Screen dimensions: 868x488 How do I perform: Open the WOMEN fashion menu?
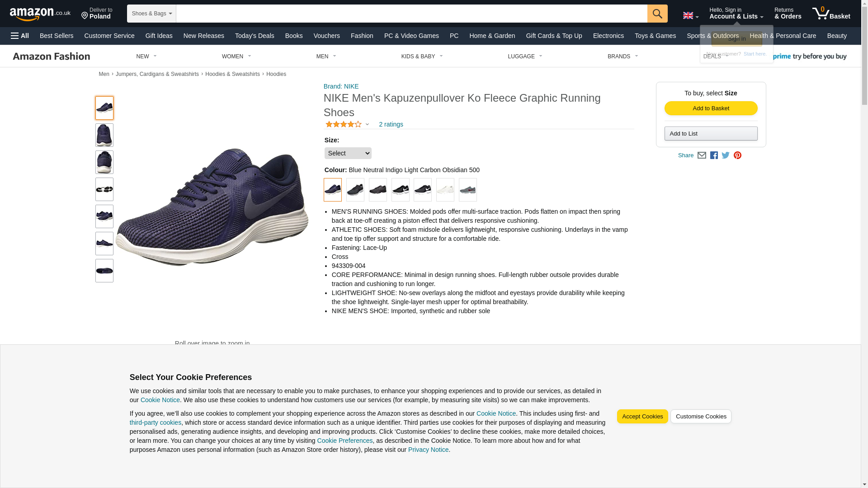point(236,56)
